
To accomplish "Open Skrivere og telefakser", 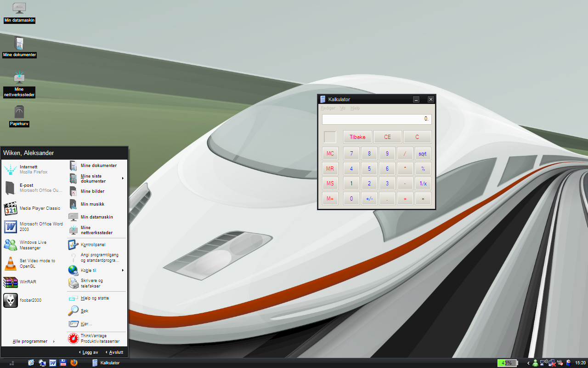I will point(96,283).
